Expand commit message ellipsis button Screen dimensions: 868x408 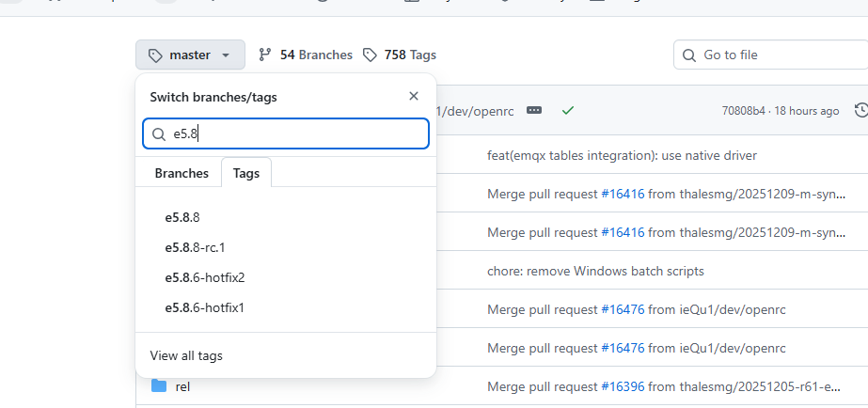click(534, 110)
